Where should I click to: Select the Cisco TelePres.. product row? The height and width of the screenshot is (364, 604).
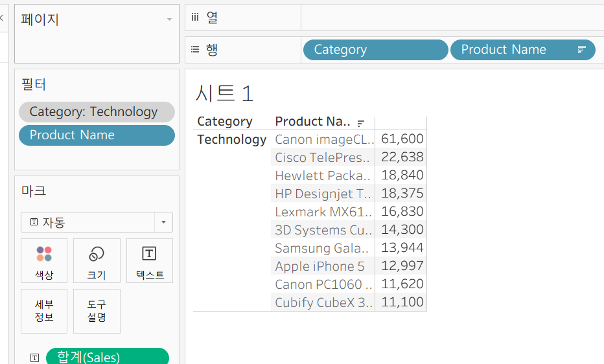coord(323,157)
